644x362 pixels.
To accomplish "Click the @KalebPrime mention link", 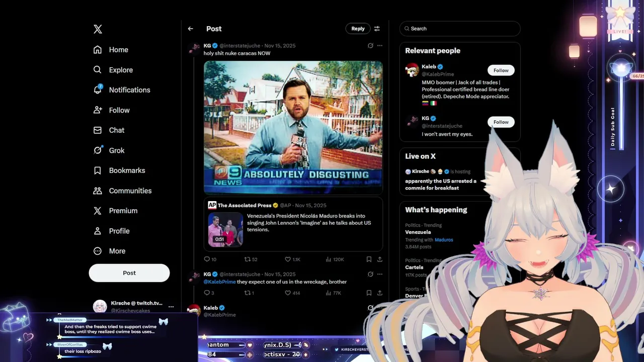I will 220,282.
